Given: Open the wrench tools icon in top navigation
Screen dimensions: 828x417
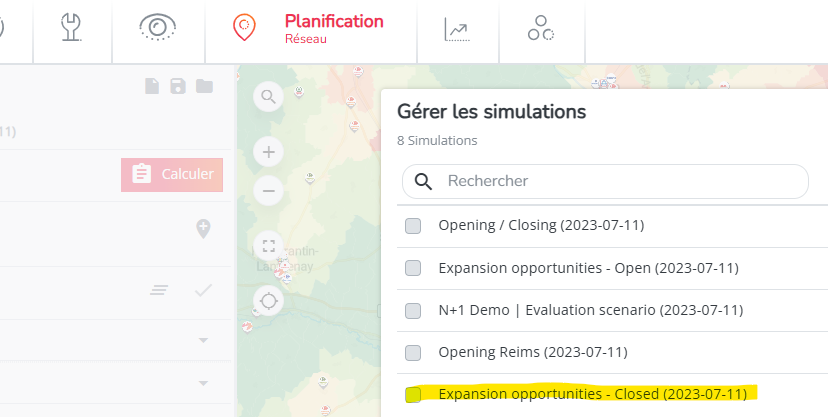Looking at the screenshot, I should click(71, 27).
